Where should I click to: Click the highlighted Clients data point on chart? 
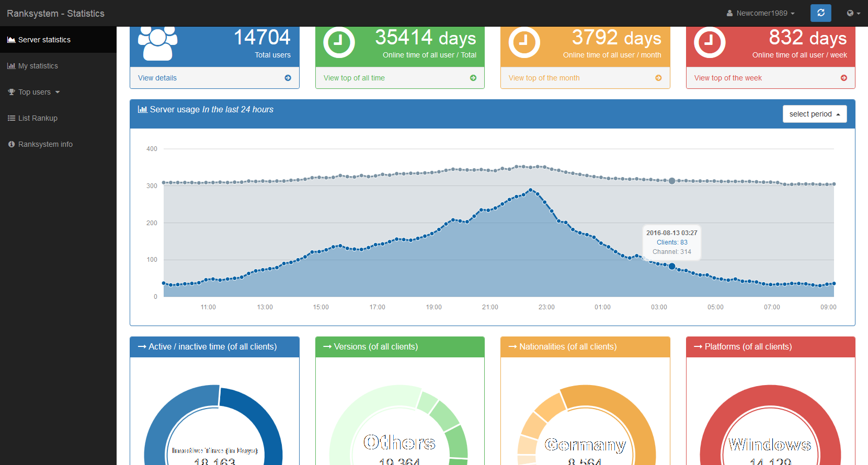tap(672, 266)
